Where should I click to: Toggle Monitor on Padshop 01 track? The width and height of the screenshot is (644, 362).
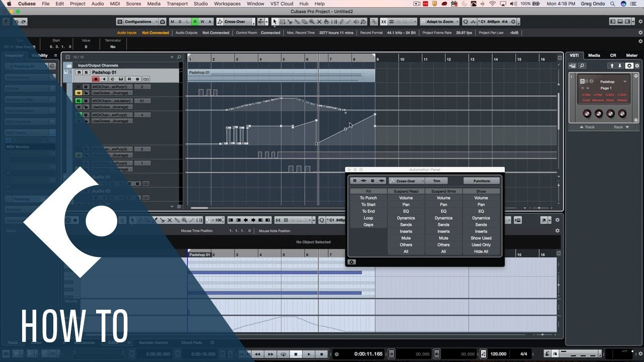click(104, 79)
